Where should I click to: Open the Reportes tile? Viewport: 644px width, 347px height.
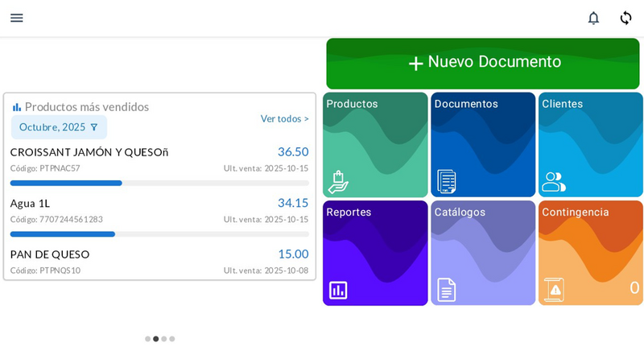pos(375,253)
